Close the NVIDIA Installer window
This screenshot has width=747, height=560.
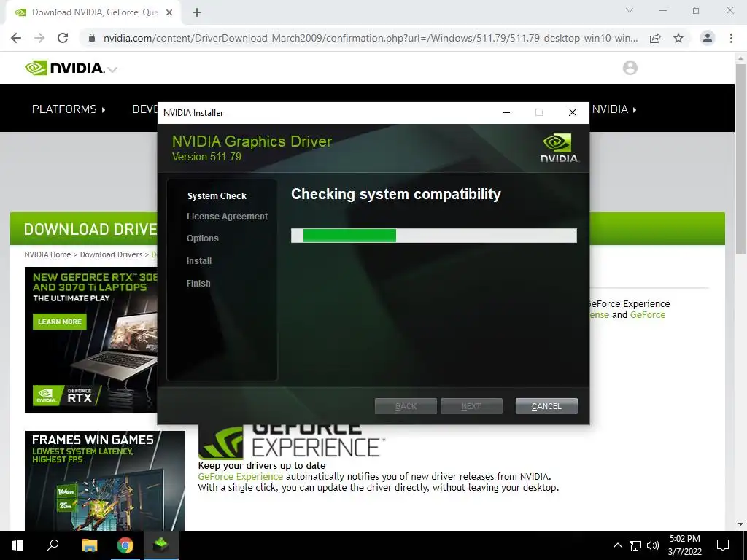click(x=573, y=112)
